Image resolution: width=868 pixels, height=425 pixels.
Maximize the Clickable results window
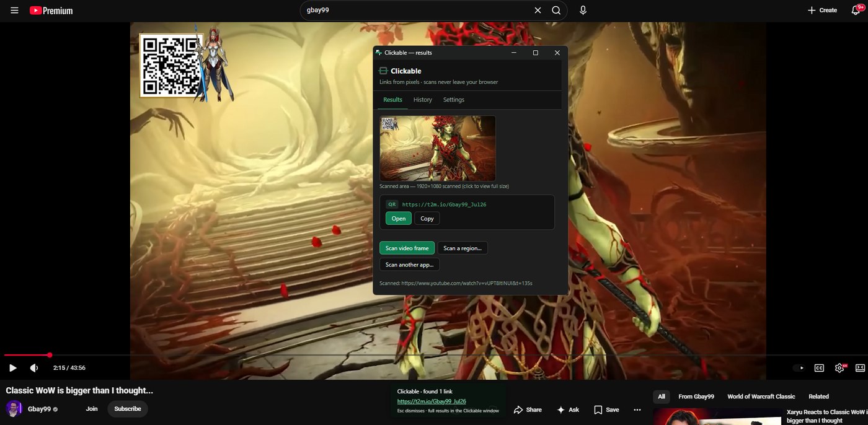tap(536, 53)
